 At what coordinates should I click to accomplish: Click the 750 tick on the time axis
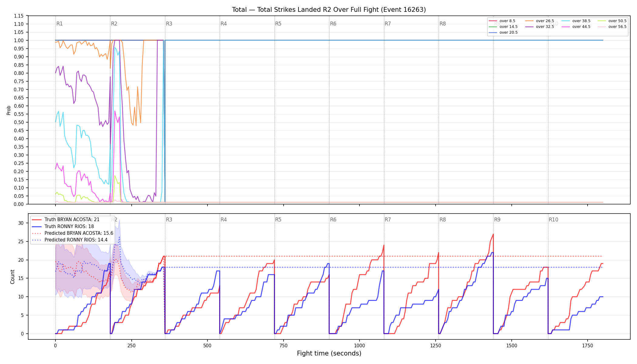pyautogui.click(x=283, y=345)
